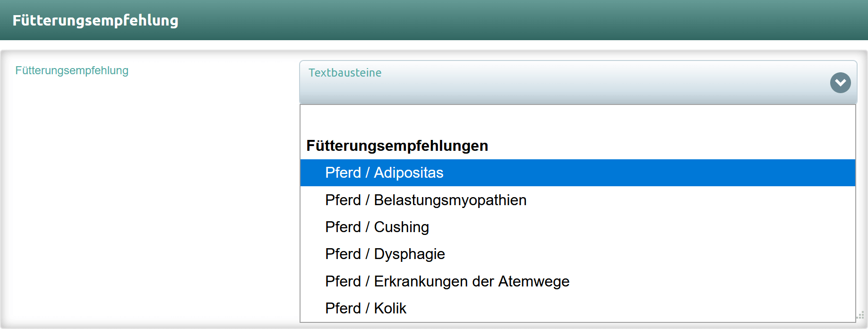Choose the Pferd / Belastungsmyopathien option
Image resolution: width=868 pixels, height=329 pixels.
coord(577,200)
